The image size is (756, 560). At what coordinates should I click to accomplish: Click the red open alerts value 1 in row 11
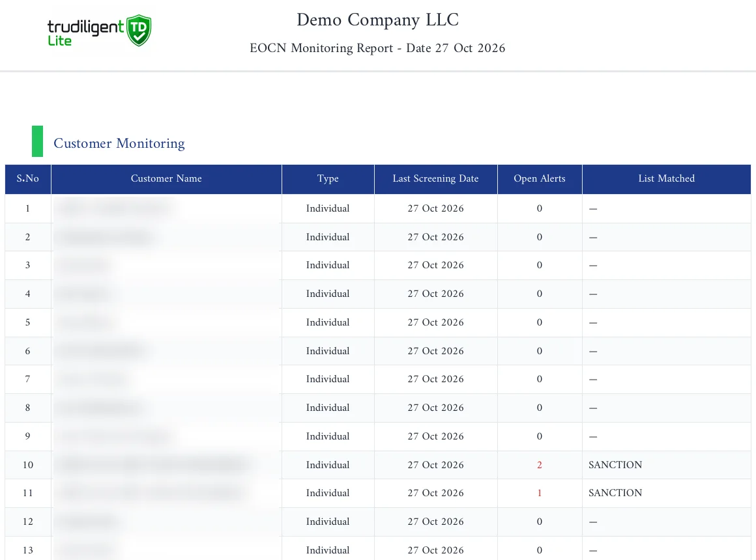click(x=540, y=493)
